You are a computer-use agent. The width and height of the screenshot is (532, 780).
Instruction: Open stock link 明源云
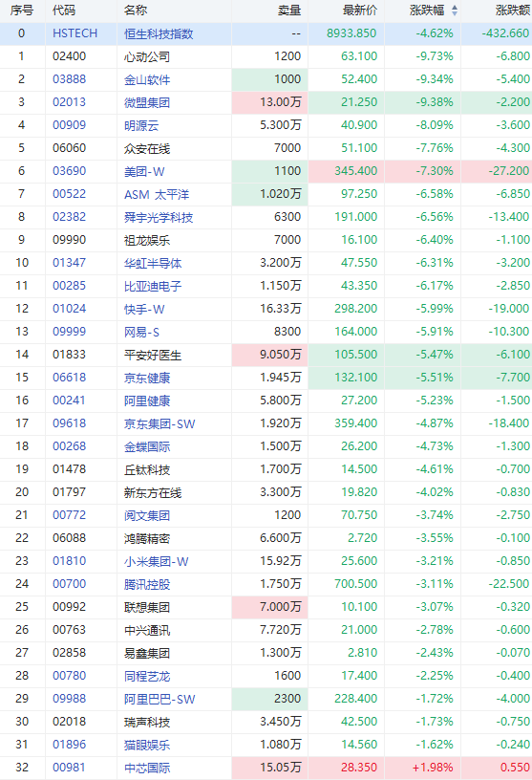141,125
